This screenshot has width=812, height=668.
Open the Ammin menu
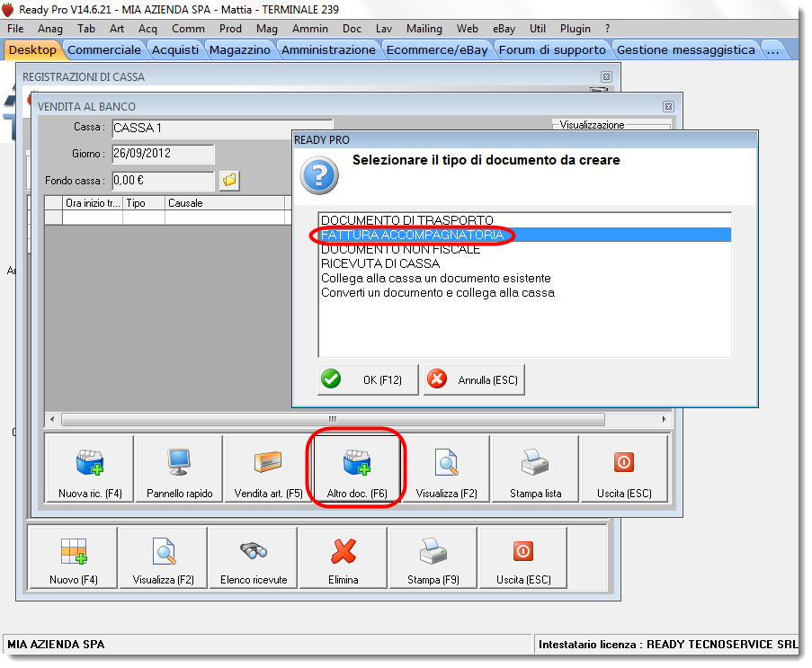coord(309,29)
